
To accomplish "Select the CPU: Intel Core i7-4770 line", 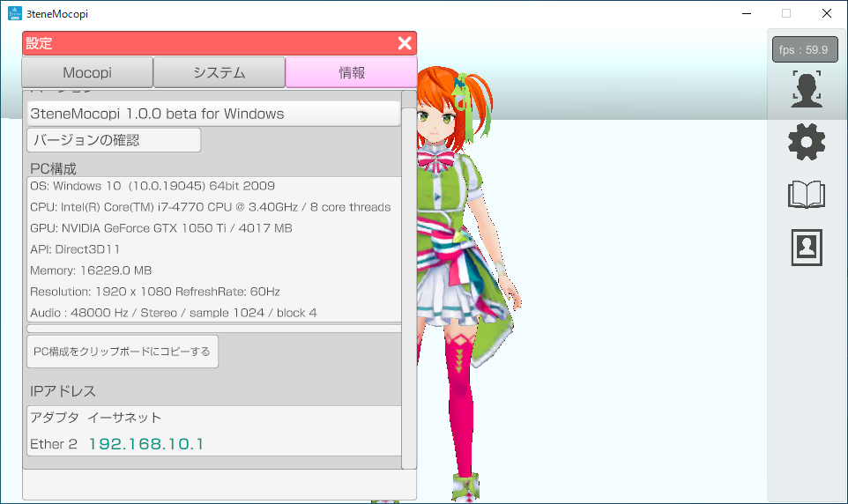I will point(211,207).
